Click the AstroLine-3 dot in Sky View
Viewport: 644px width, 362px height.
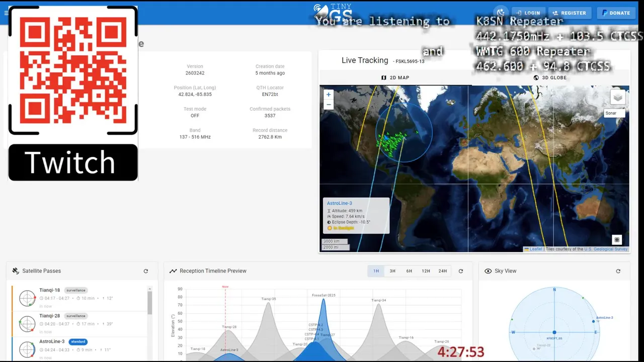pos(594,322)
